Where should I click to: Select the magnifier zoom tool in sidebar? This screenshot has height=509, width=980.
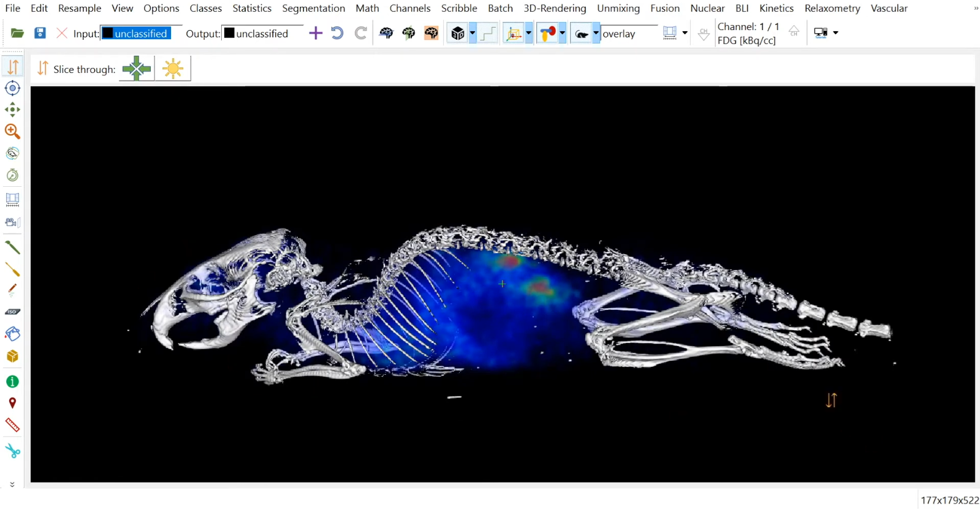12,131
